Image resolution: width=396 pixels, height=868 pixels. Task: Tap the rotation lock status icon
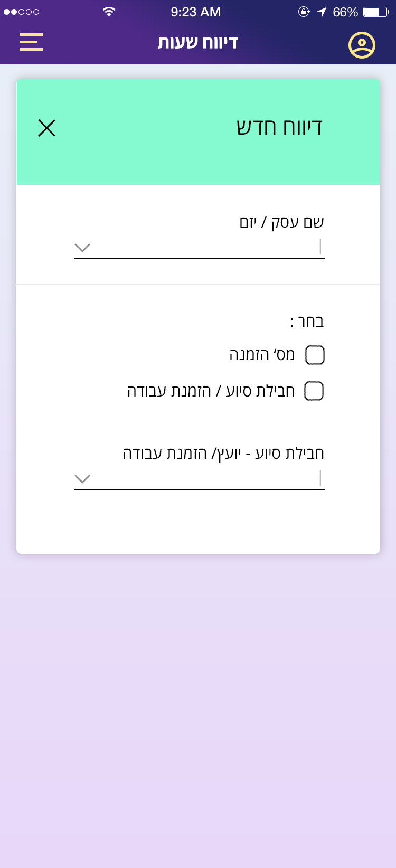click(304, 12)
